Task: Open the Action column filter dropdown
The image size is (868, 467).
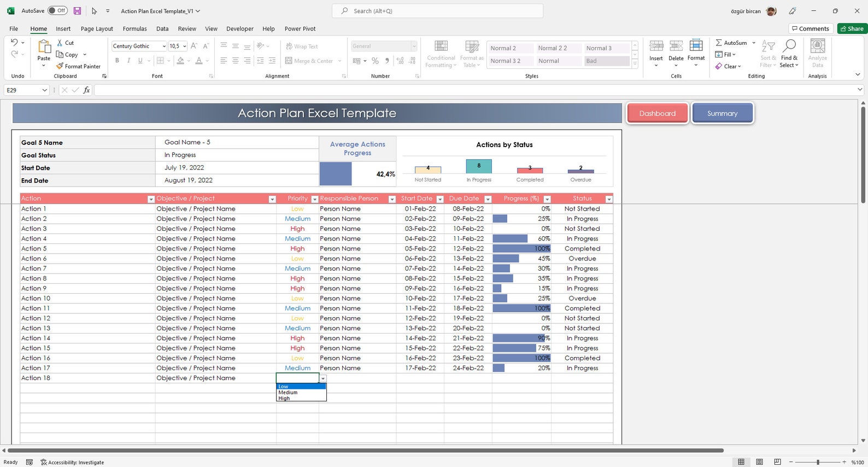Action: tap(151, 200)
